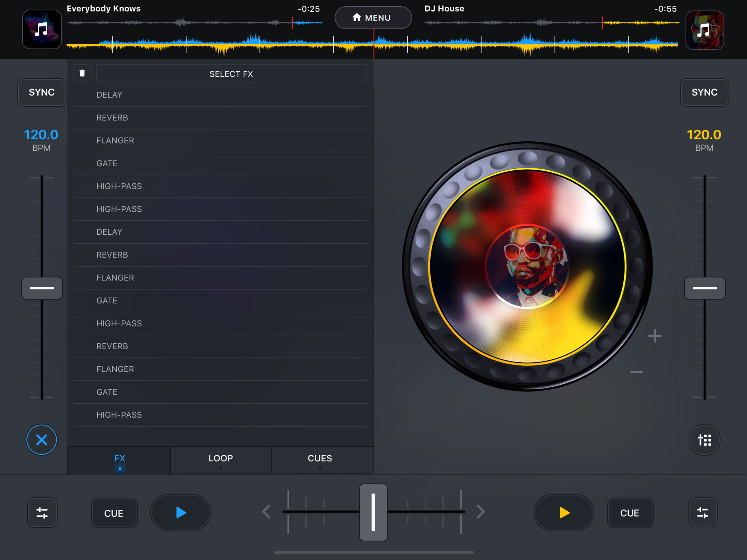Close the FX panel with the blue X
The image size is (747, 560).
42,440
